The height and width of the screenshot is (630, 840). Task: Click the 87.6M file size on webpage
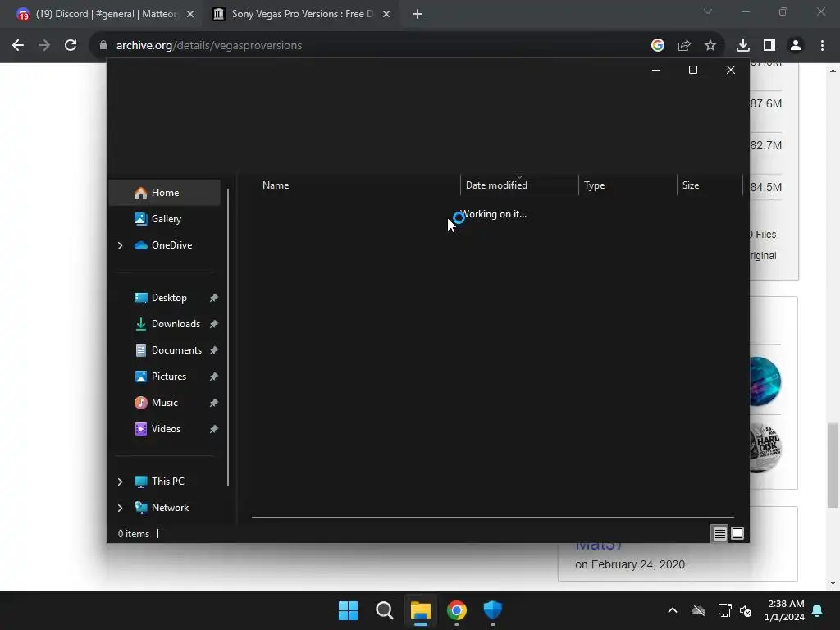coord(766,103)
